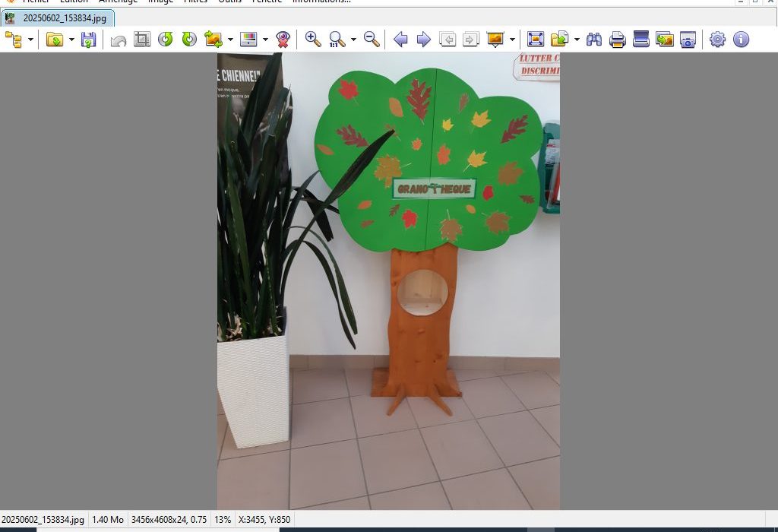Open Search with the binoculars icon
The height and width of the screenshot is (532, 778).
pyautogui.click(x=594, y=40)
